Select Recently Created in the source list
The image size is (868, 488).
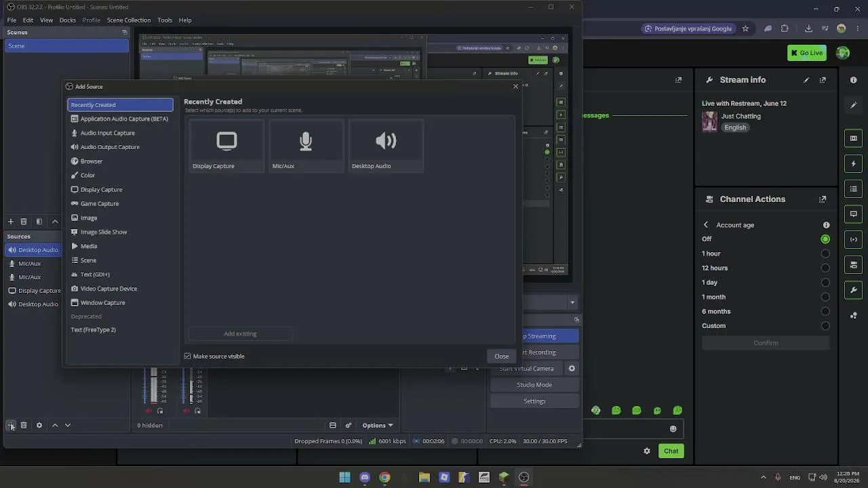click(120, 105)
